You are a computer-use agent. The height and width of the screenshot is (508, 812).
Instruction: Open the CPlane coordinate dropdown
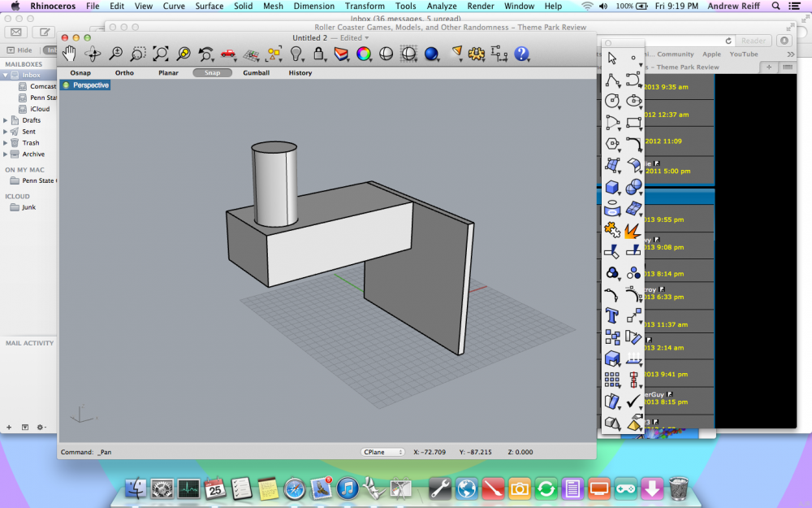coord(383,452)
